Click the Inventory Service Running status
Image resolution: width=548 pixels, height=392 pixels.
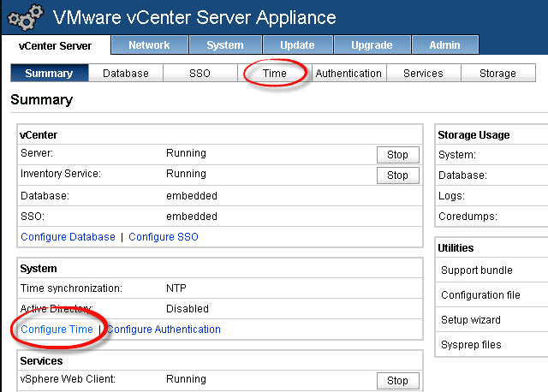[x=187, y=174]
